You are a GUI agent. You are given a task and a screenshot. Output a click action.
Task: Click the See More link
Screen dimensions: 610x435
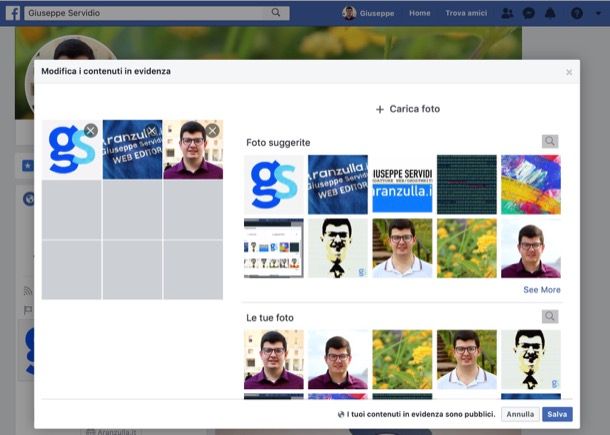coord(542,290)
